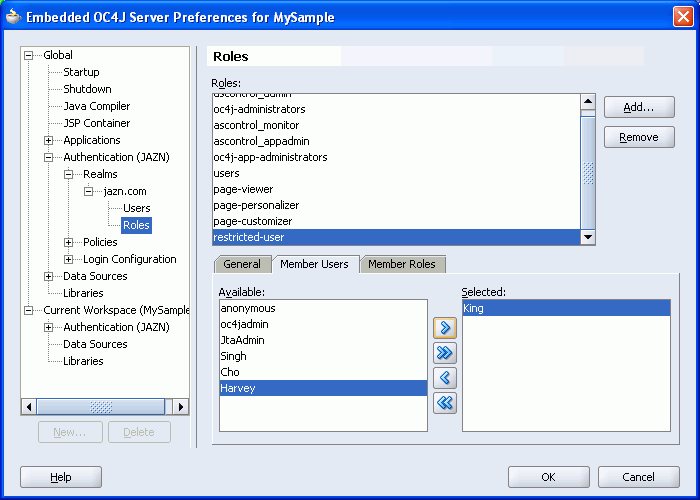Viewport: 700px width, 500px height.
Task: Select Users under jazn.com
Action: (137, 208)
